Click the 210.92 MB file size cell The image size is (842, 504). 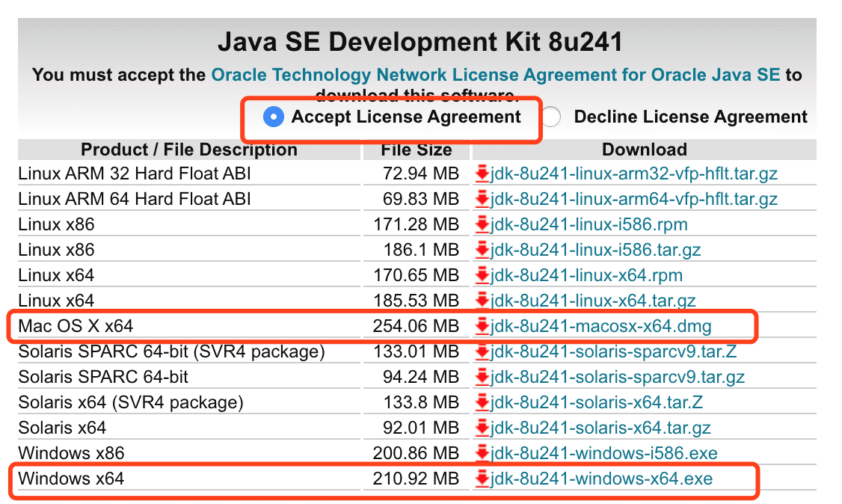point(417,479)
